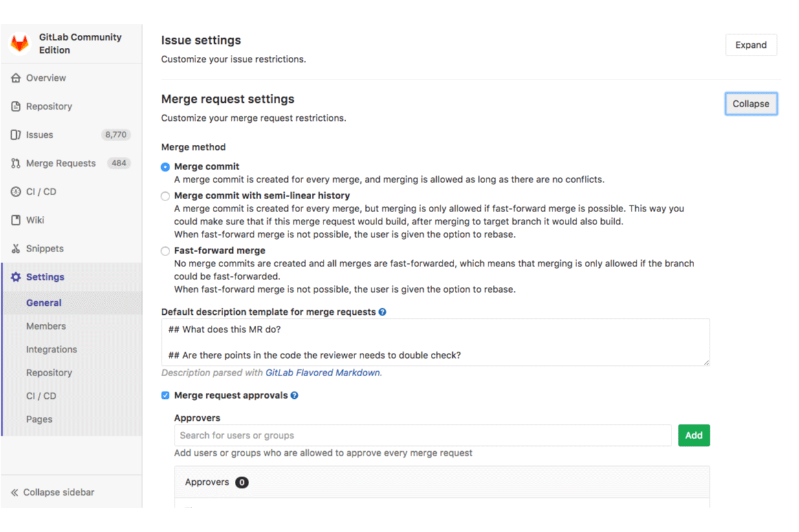Expand the Issue settings section

pos(750,45)
